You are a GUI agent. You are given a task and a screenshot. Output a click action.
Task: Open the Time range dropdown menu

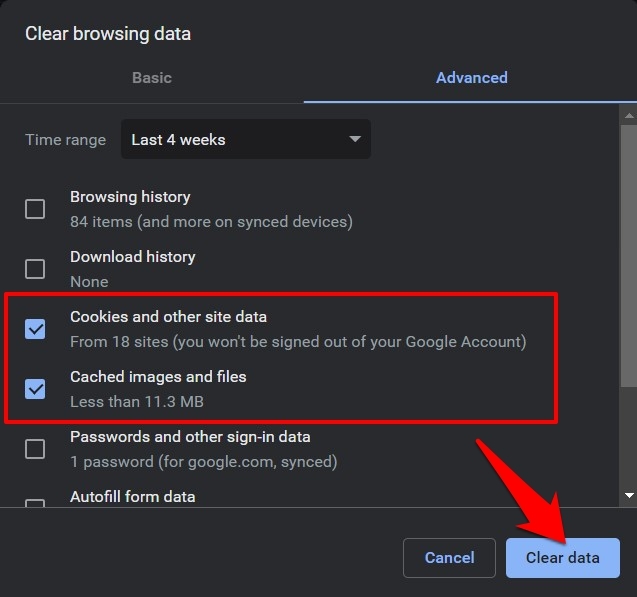[245, 140]
